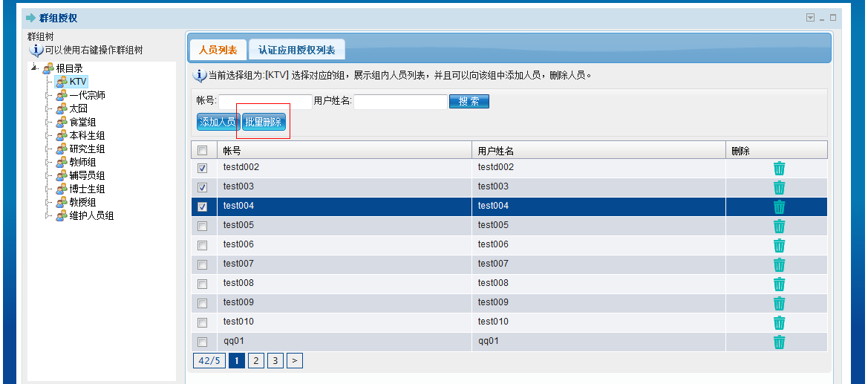Click the 帐号 search input field
Image resolution: width=868 pixels, height=384 pixels.
click(x=265, y=102)
